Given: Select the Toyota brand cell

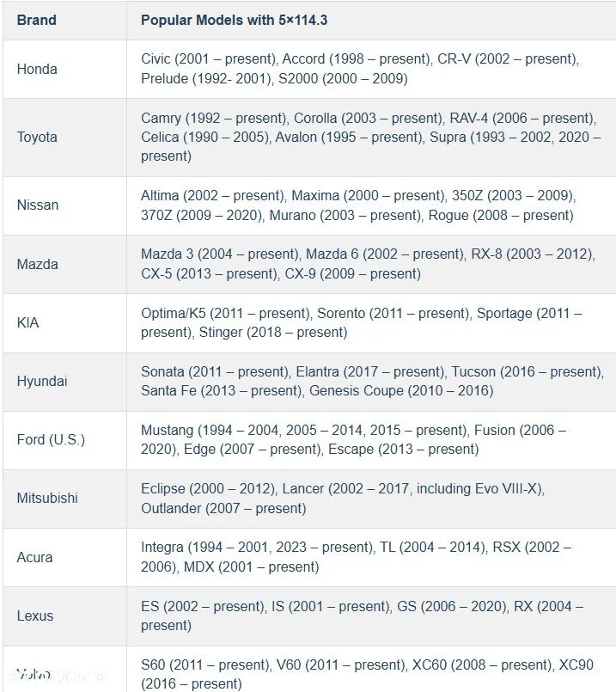Looking at the screenshot, I should click(37, 137).
